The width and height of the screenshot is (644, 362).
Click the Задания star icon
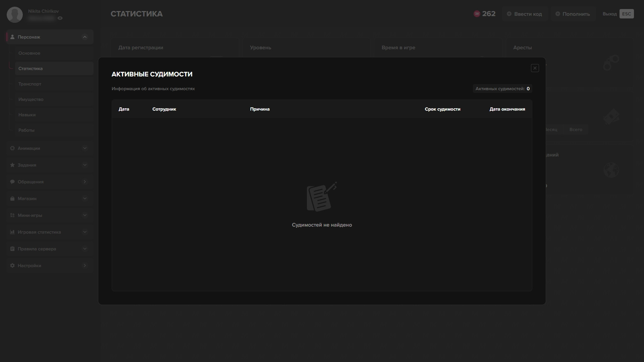[12, 165]
